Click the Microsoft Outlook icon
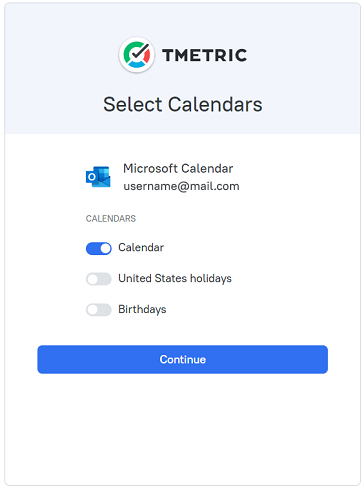The image size is (364, 489). pos(98,177)
